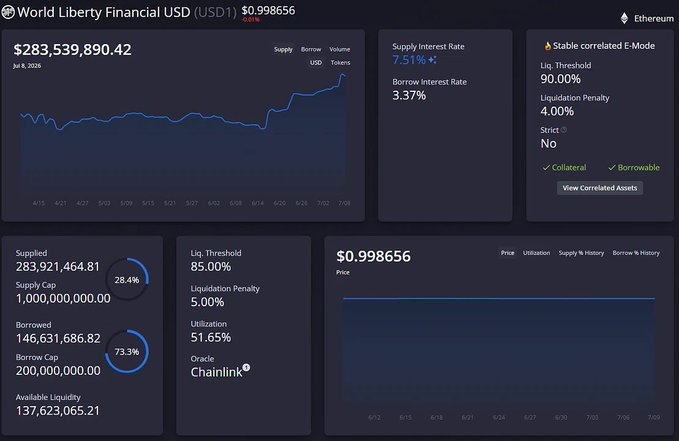Click the header price $0.998656
679x441 pixels.
(268, 10)
